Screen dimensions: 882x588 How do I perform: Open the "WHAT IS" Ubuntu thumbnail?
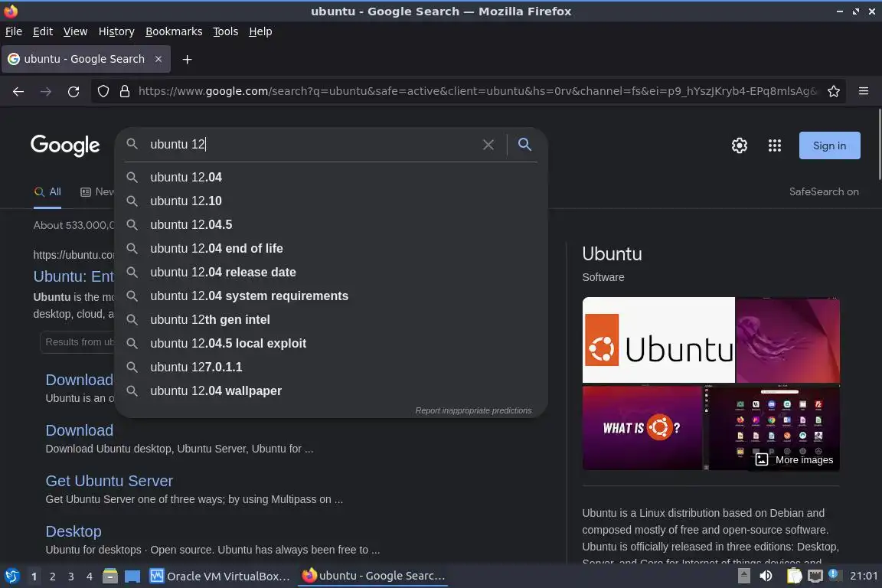pos(642,428)
